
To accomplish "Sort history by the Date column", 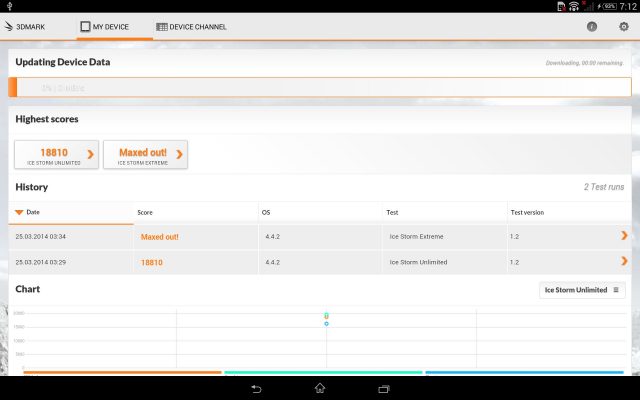I will [71, 212].
